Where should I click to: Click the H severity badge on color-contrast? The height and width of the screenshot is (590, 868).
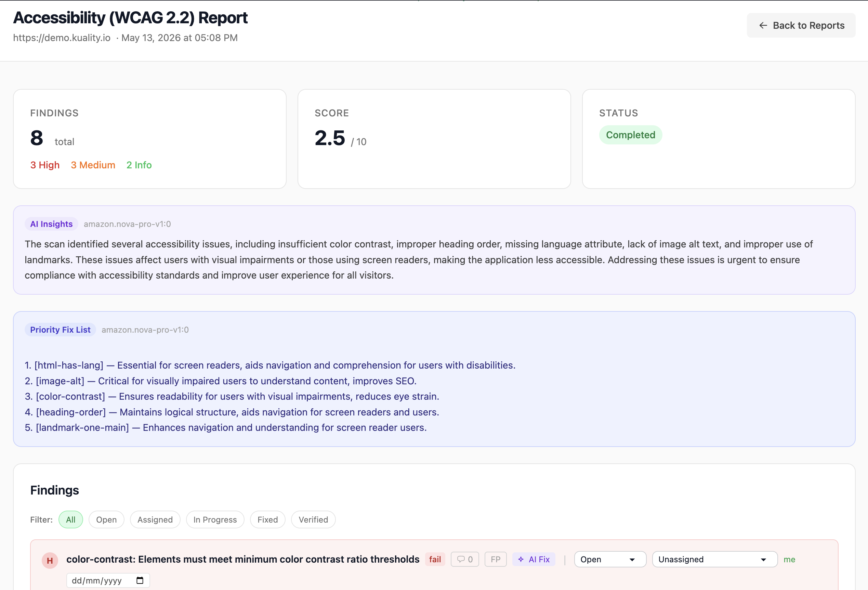tap(50, 561)
